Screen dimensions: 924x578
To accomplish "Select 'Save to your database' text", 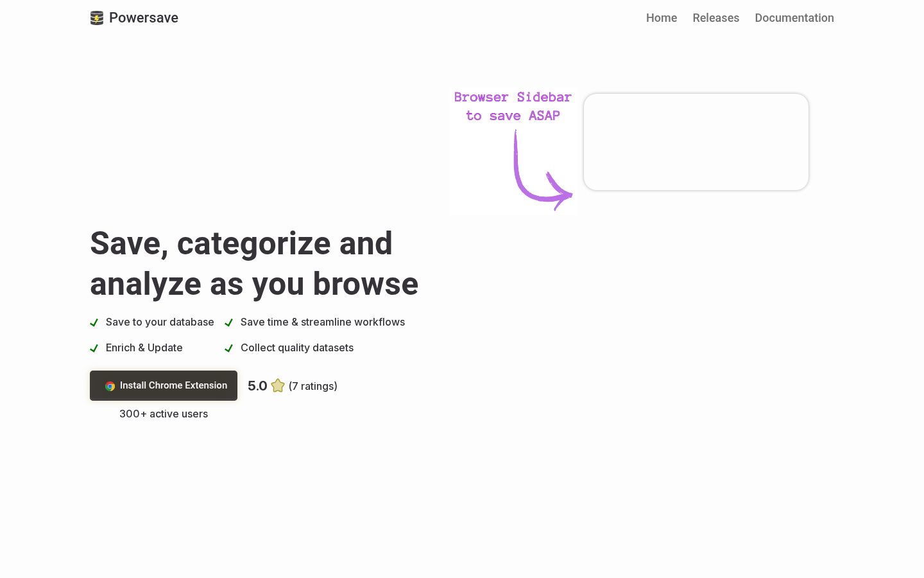I will click(x=160, y=322).
